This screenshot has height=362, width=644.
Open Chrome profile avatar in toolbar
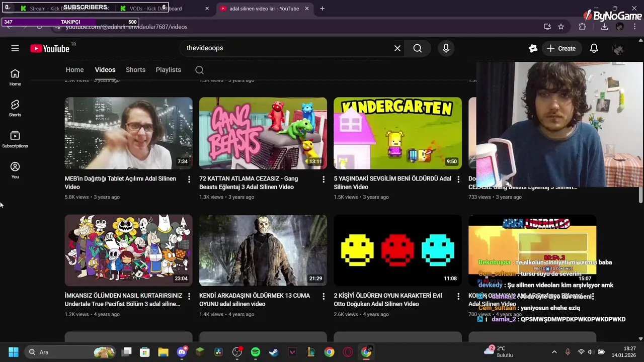pos(620,27)
